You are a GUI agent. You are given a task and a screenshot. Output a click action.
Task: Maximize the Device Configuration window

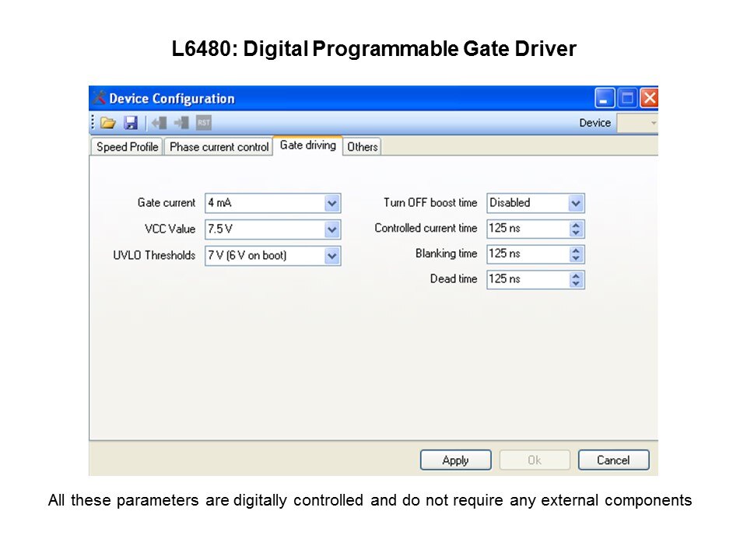click(627, 98)
